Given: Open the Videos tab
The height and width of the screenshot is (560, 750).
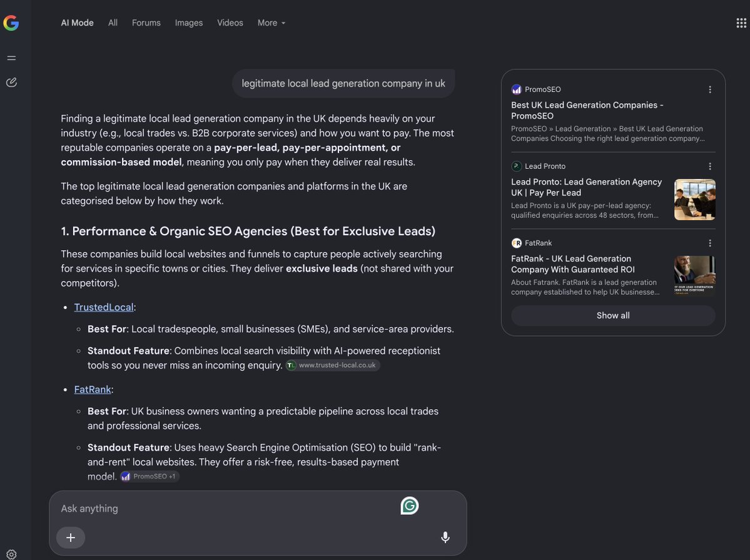Looking at the screenshot, I should point(230,23).
